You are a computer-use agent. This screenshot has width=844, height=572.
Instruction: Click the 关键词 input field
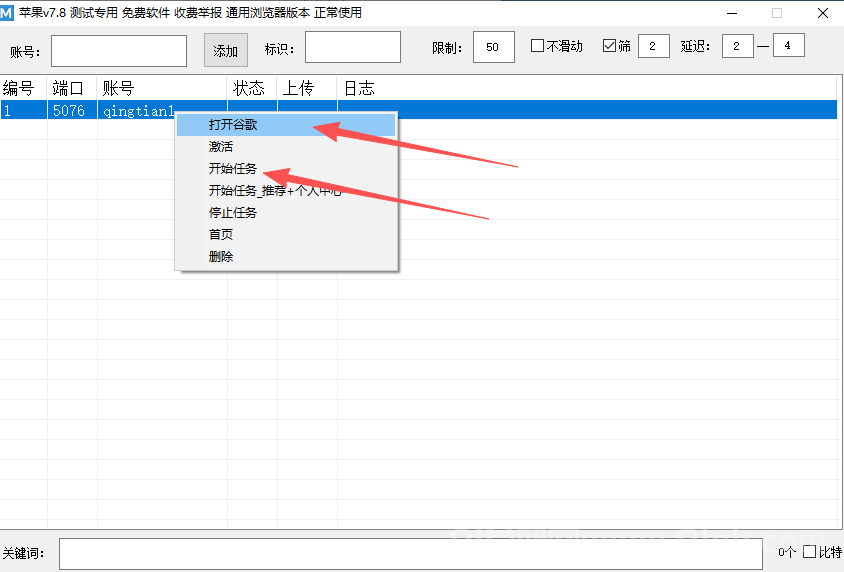tap(410, 553)
